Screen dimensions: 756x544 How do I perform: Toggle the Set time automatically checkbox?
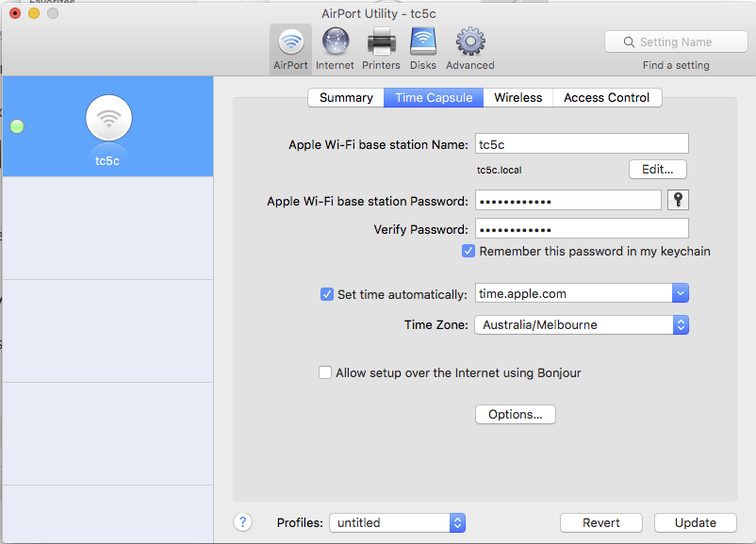point(327,294)
